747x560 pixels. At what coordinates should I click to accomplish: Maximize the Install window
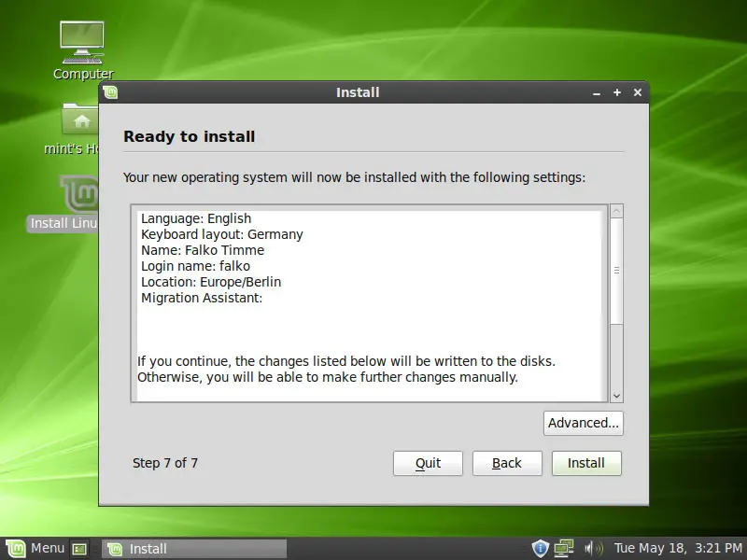pos(617,92)
